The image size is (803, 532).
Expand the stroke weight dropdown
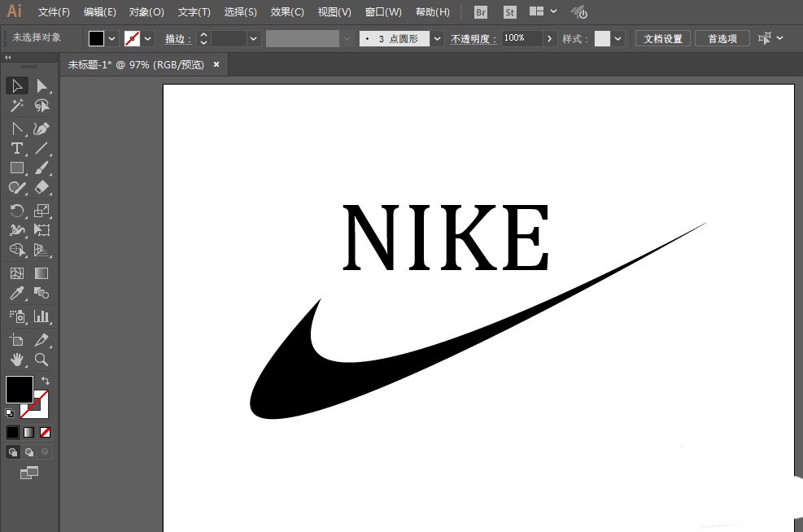253,39
